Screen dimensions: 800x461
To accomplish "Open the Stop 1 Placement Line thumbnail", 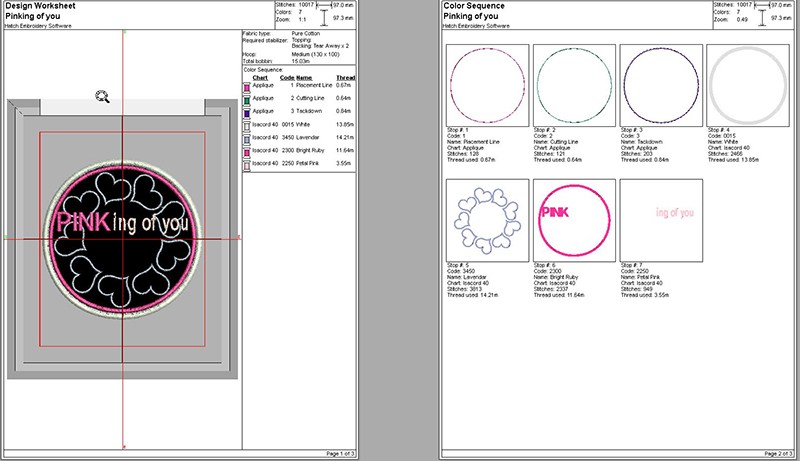I will tap(485, 84).
